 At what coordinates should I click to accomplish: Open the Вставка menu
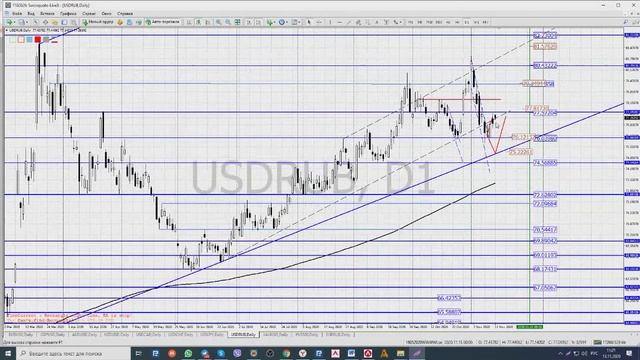tap(47, 13)
